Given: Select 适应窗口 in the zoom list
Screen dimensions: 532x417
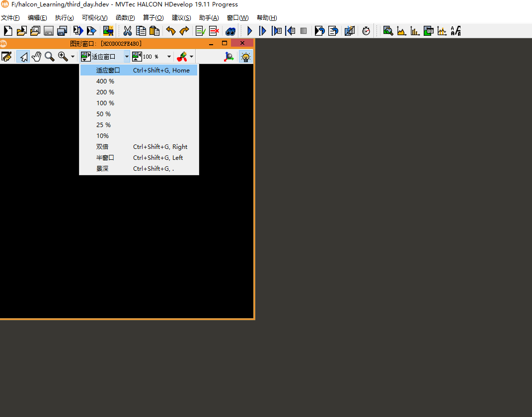Looking at the screenshot, I should (x=139, y=70).
